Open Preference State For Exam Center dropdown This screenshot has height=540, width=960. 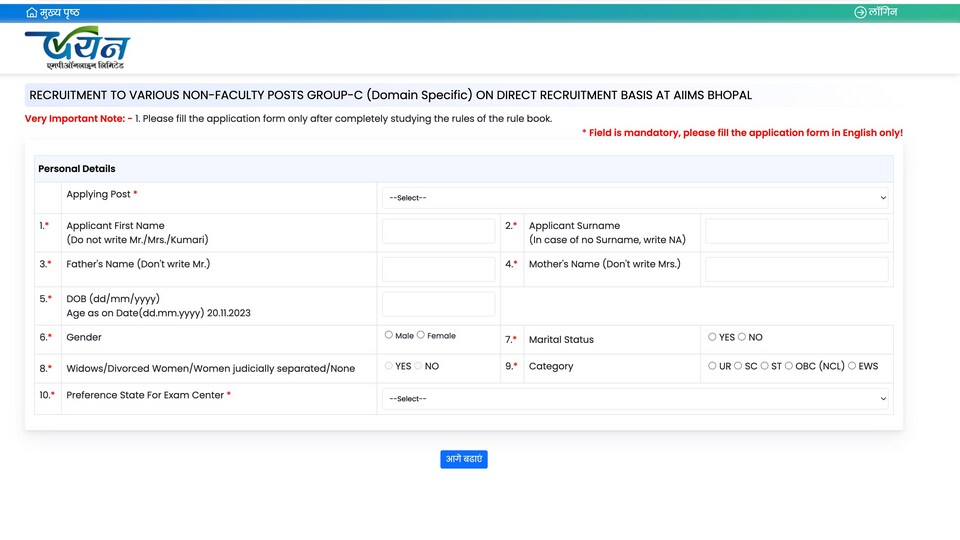point(635,399)
